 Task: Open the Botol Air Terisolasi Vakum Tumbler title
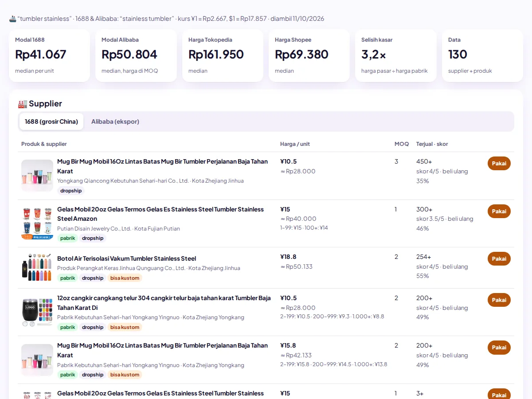(x=126, y=258)
